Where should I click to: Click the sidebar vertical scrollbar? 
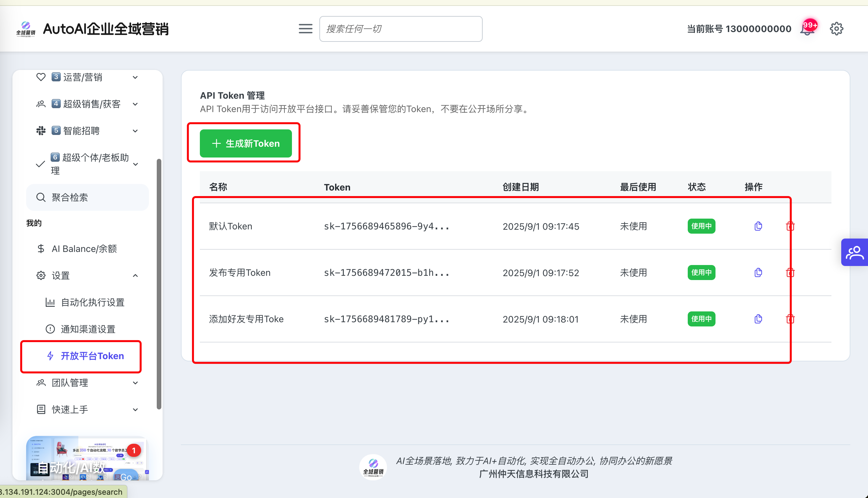pos(159,283)
